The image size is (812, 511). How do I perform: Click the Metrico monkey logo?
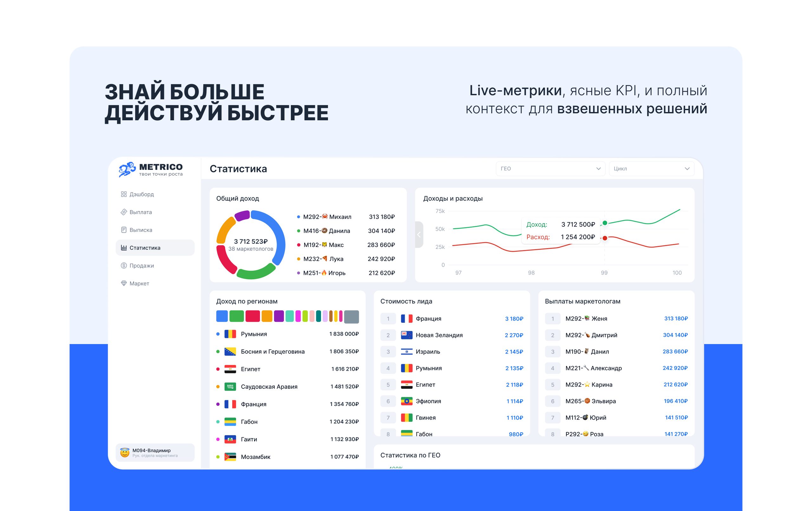pos(127,169)
